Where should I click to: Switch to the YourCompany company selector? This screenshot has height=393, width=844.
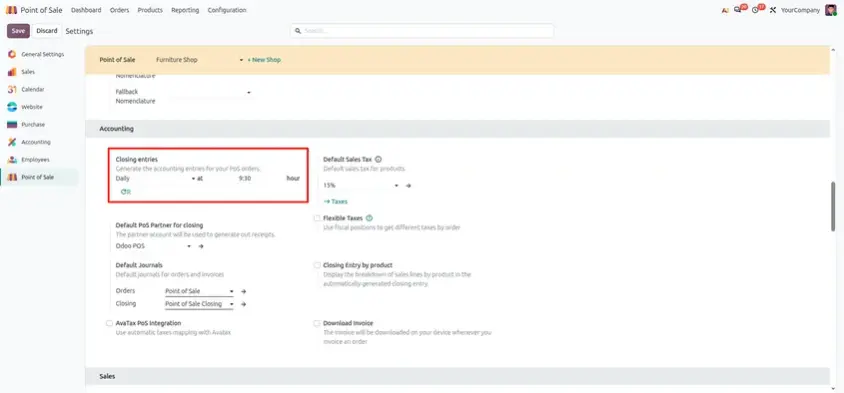pos(800,10)
